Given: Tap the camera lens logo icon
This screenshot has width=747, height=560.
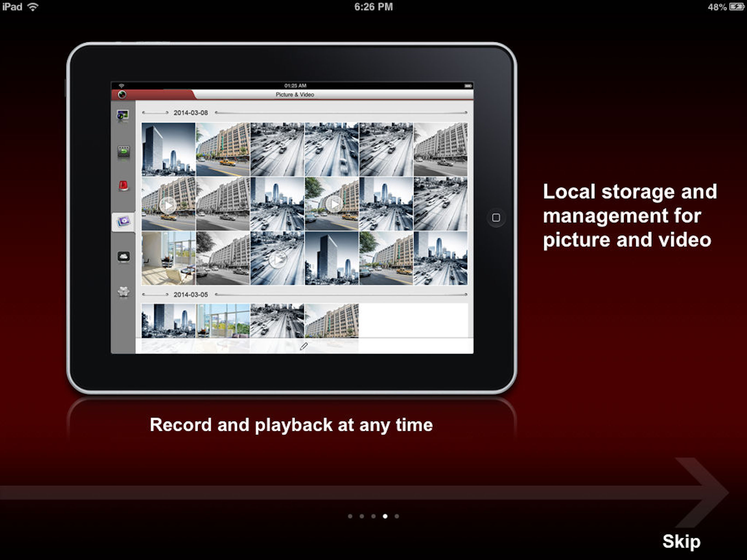Looking at the screenshot, I should 122,95.
